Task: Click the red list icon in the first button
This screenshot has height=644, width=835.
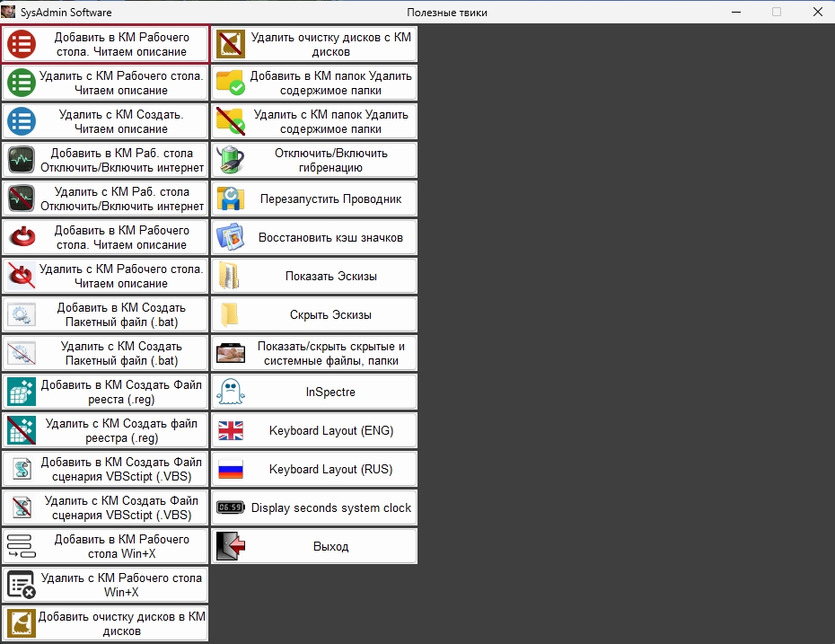Action: [x=21, y=44]
